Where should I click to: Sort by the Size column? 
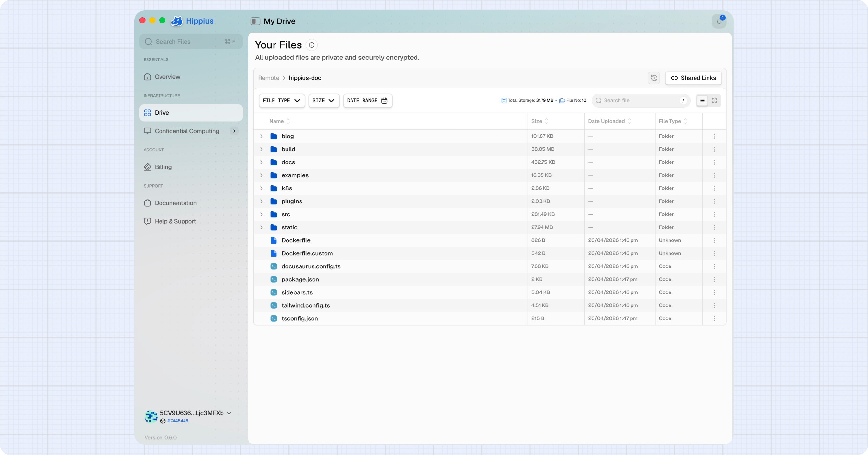pos(540,121)
